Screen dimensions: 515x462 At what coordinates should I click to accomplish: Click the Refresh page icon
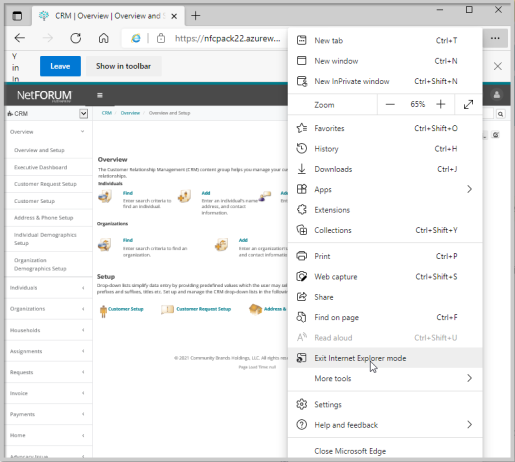coord(76,38)
